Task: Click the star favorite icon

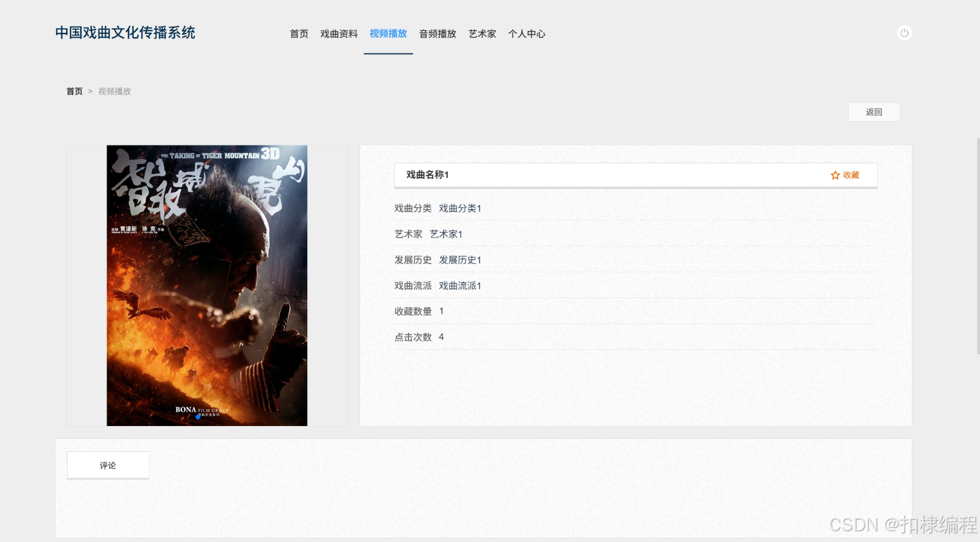Action: pos(835,175)
